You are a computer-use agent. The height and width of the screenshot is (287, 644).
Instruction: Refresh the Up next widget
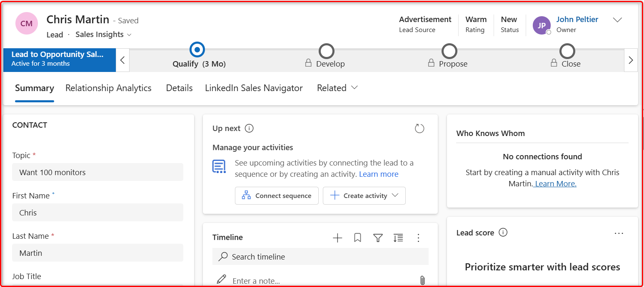419,129
